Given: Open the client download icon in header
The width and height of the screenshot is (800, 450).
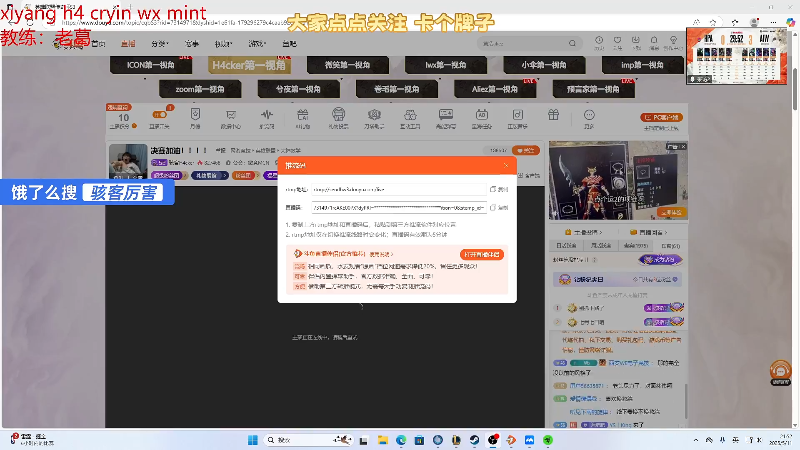Looking at the screenshot, I should 636,42.
